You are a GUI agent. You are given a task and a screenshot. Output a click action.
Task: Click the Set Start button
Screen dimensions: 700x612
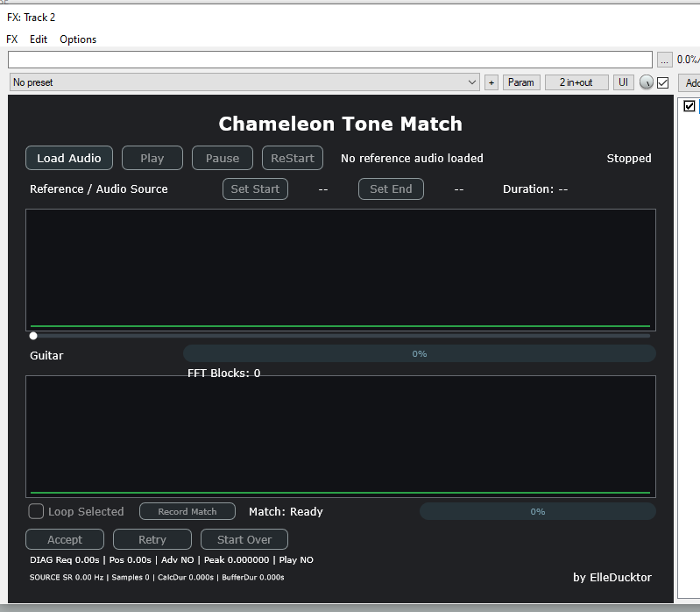tap(255, 189)
